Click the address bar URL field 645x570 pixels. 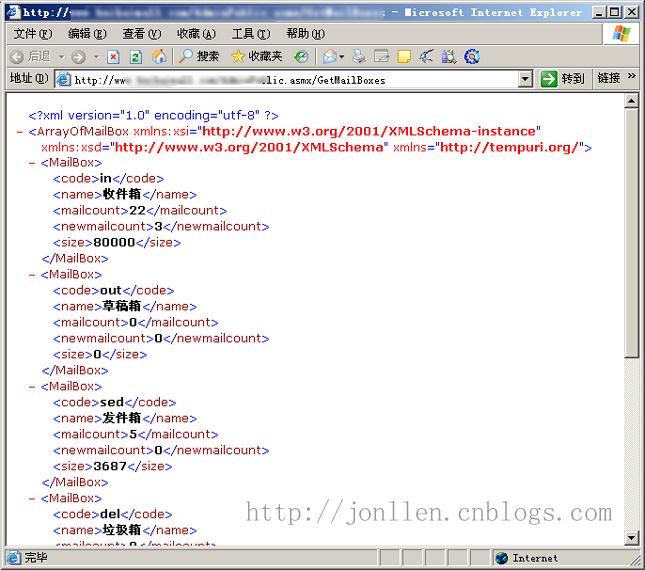(295, 80)
